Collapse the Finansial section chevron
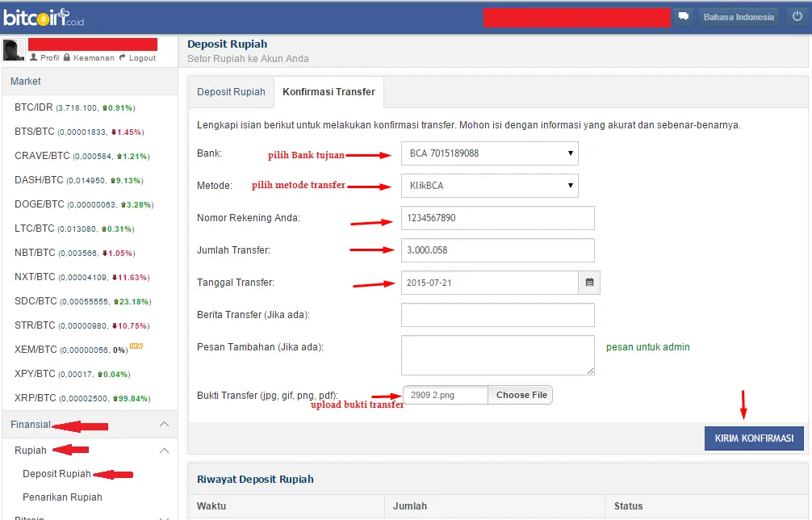Image resolution: width=812 pixels, height=520 pixels. click(164, 424)
